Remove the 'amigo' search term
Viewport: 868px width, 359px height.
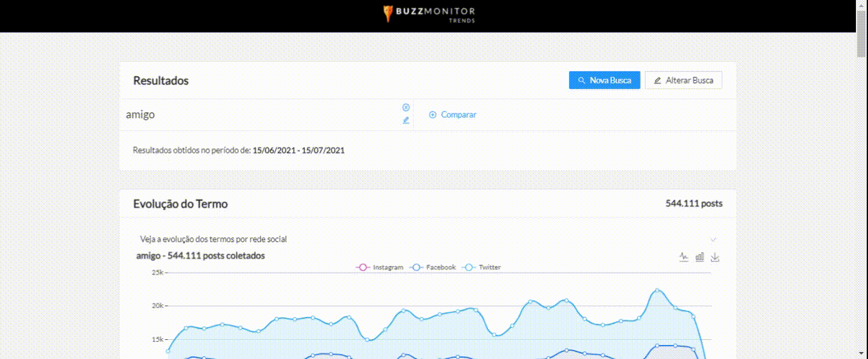point(406,108)
